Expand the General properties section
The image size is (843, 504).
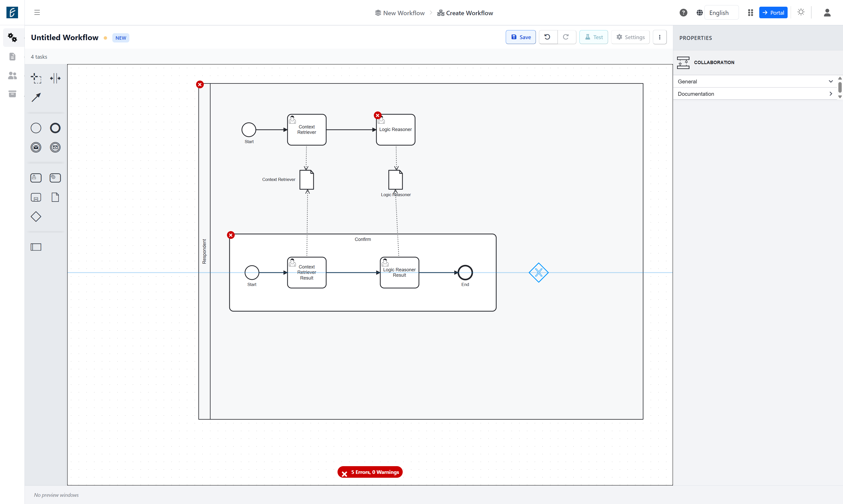pyautogui.click(x=755, y=82)
